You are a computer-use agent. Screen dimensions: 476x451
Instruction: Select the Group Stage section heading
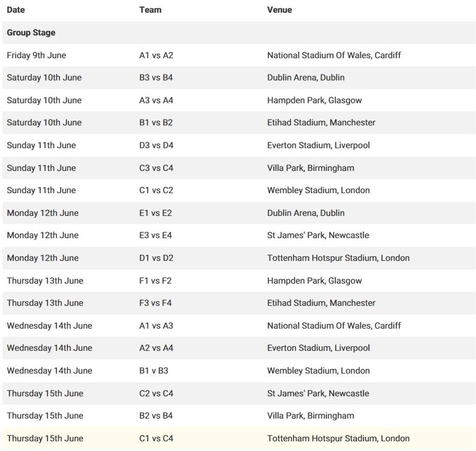click(x=31, y=33)
